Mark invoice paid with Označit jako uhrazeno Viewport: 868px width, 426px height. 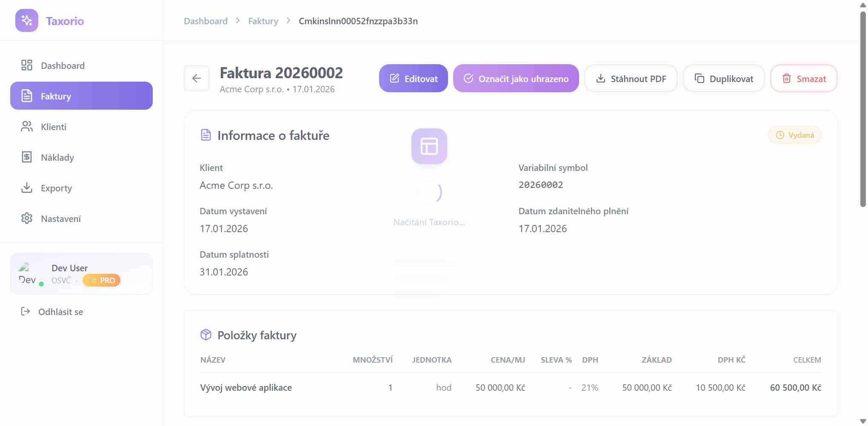pos(516,79)
